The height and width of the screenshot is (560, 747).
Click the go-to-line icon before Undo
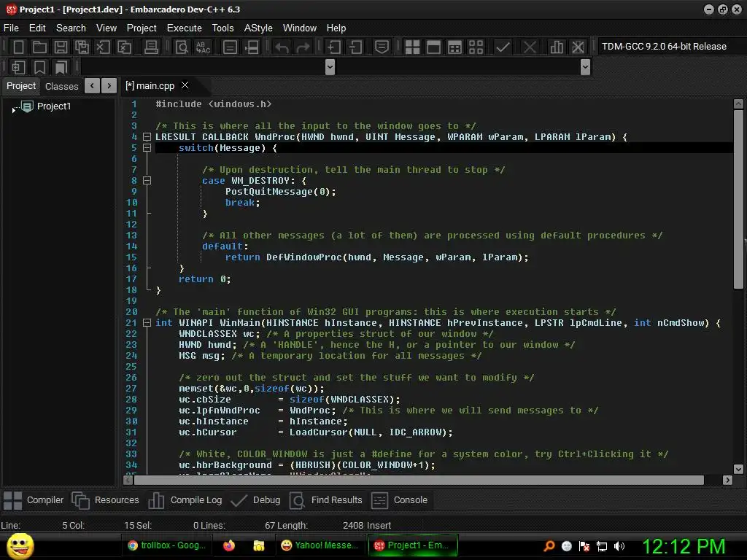pos(252,47)
